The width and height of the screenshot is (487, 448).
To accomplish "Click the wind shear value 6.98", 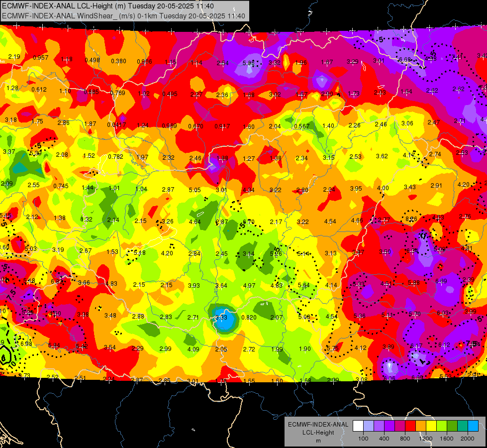I will pos(26,344).
